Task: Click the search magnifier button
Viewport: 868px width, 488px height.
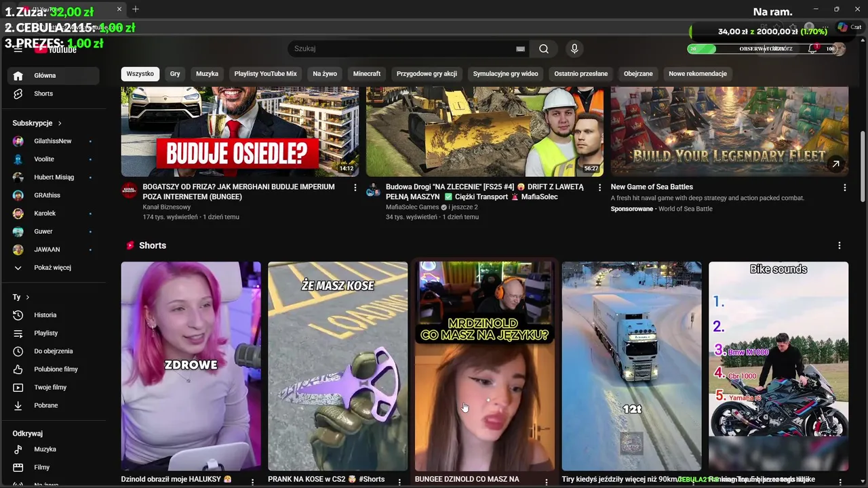Action: pyautogui.click(x=544, y=49)
